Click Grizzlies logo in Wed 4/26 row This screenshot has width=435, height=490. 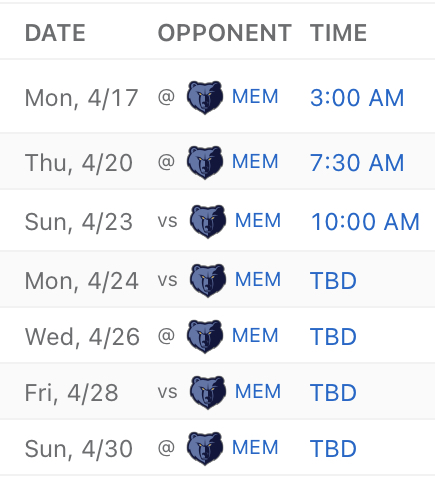click(x=205, y=336)
